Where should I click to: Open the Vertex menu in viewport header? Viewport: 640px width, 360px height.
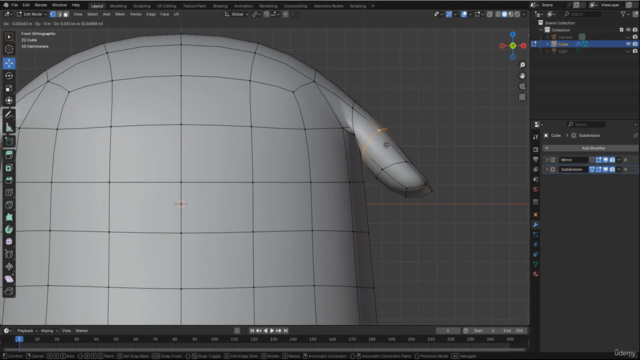136,14
